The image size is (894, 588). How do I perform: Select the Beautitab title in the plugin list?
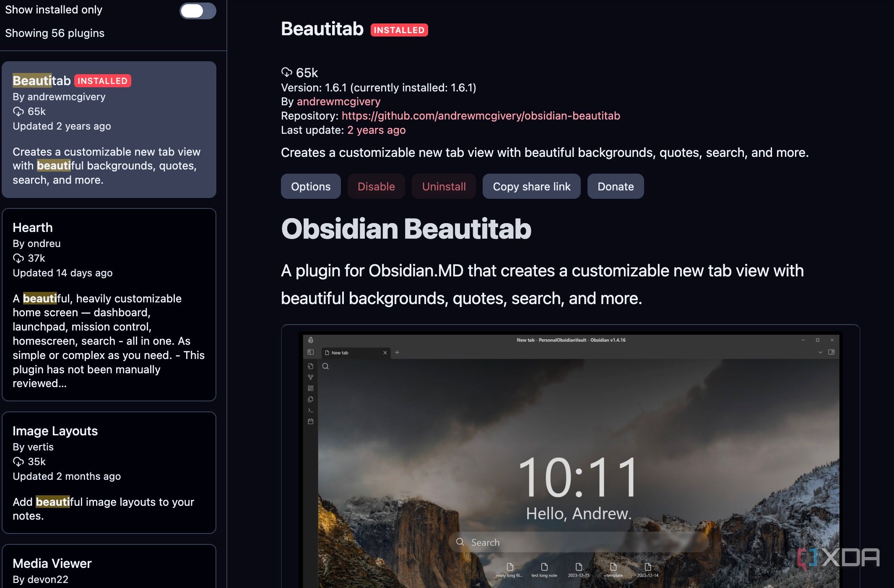pos(42,81)
